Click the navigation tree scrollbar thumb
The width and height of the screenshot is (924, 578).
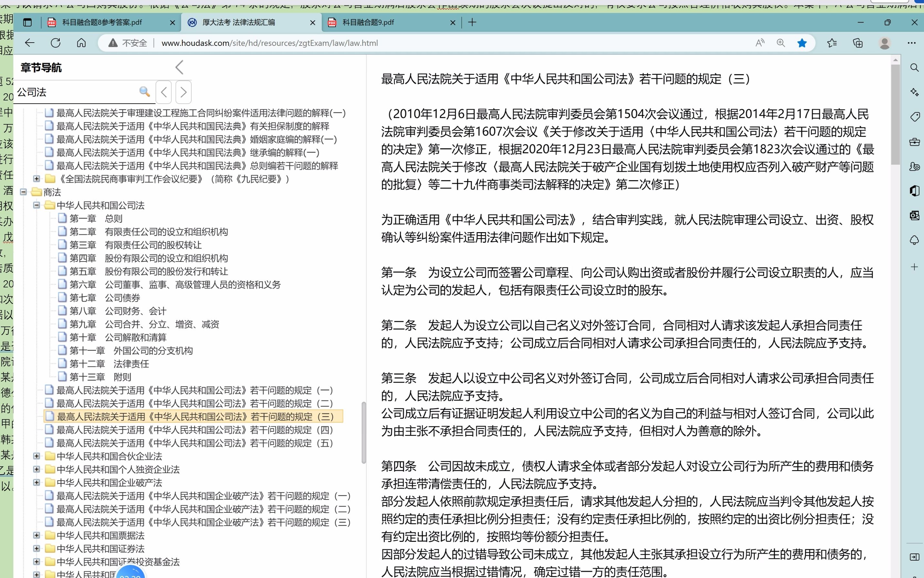(x=364, y=432)
